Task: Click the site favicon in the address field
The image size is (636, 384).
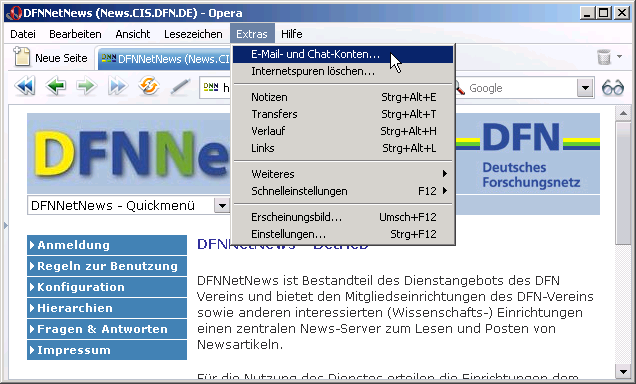Action: pyautogui.click(x=211, y=87)
